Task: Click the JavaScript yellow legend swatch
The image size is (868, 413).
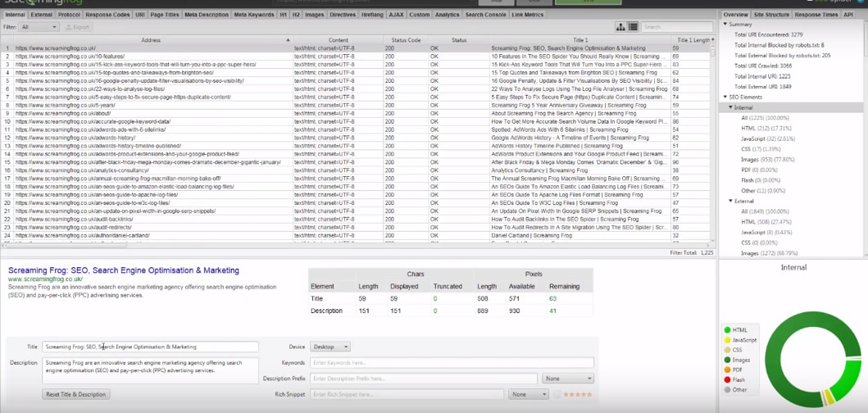Action: [x=727, y=340]
